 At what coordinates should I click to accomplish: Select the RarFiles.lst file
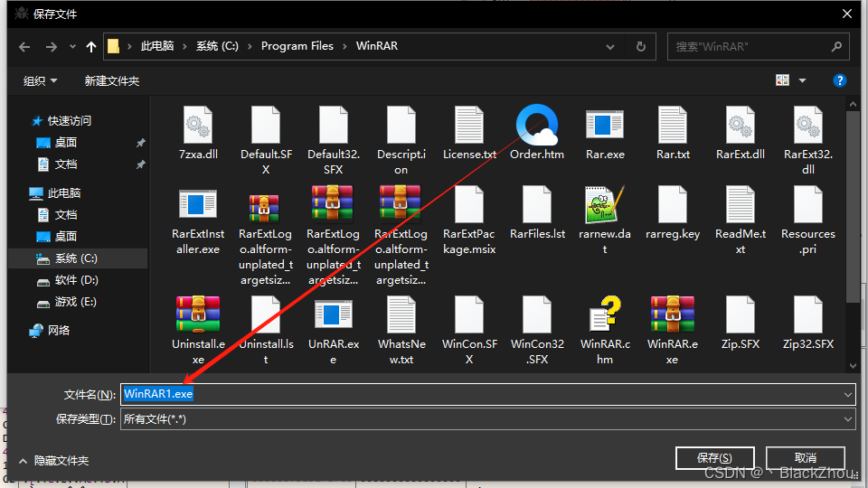click(x=537, y=213)
